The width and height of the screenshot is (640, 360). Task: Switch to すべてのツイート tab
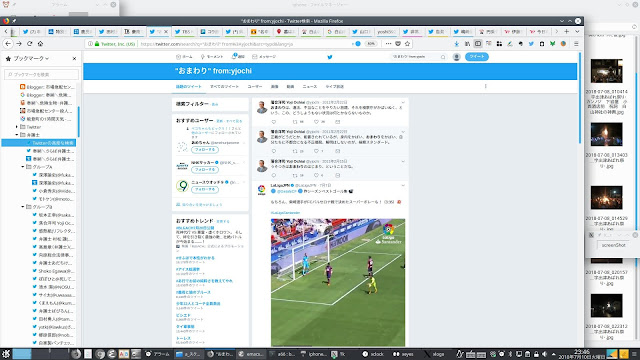click(x=224, y=87)
